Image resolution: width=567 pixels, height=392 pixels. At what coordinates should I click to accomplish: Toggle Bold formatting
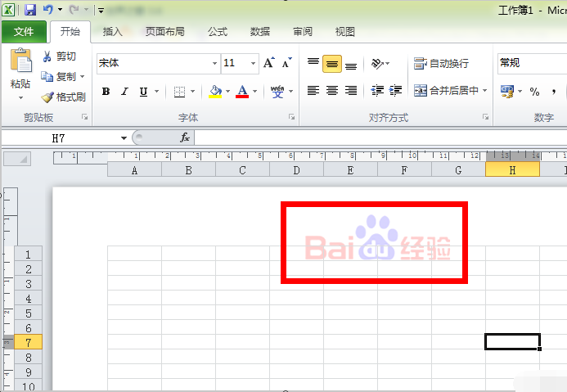106,92
